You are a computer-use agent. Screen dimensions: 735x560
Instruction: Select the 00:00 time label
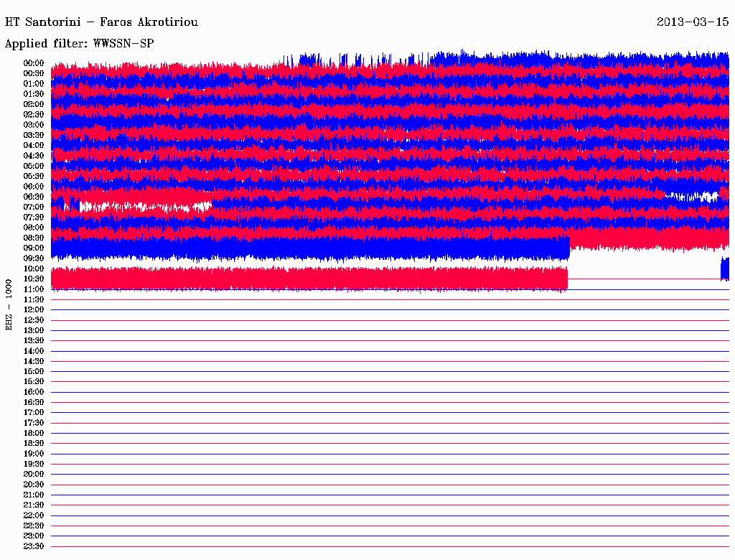[x=34, y=63]
